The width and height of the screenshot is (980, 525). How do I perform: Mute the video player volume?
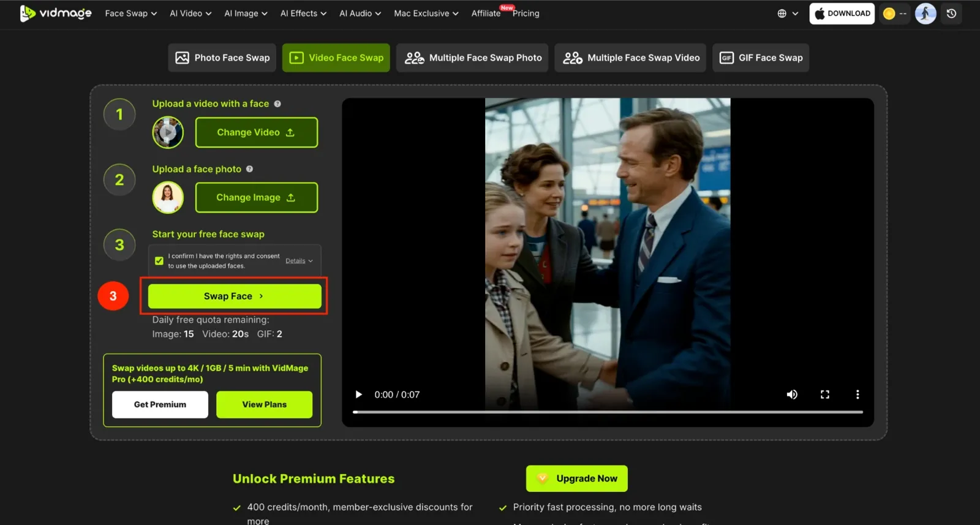(792, 395)
